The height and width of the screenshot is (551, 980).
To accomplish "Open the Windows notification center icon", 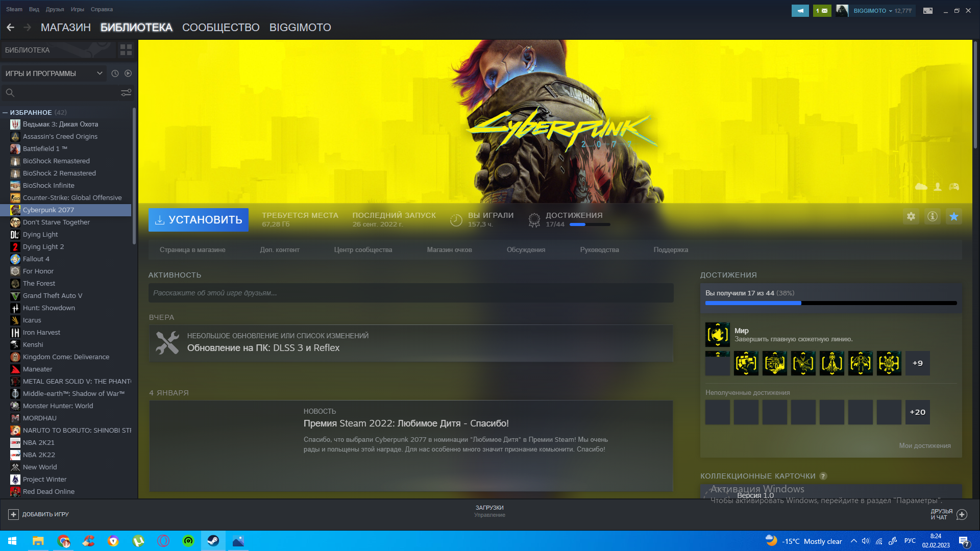I will pos(964,541).
